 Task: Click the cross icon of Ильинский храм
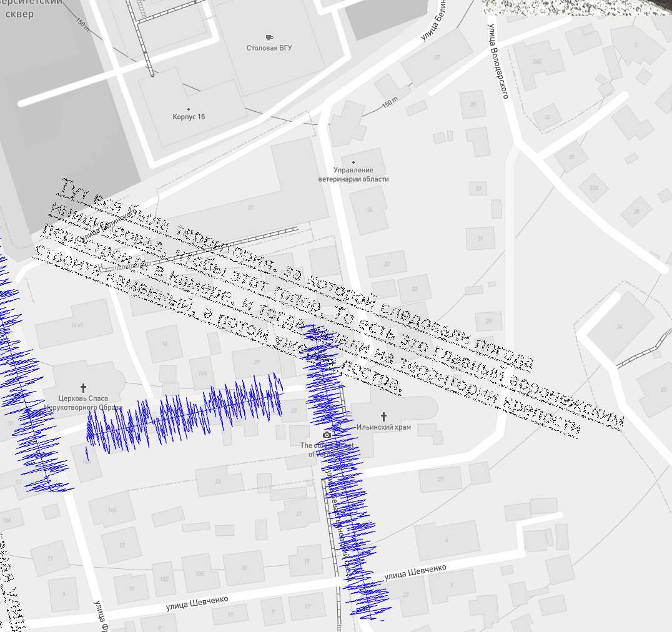click(384, 416)
